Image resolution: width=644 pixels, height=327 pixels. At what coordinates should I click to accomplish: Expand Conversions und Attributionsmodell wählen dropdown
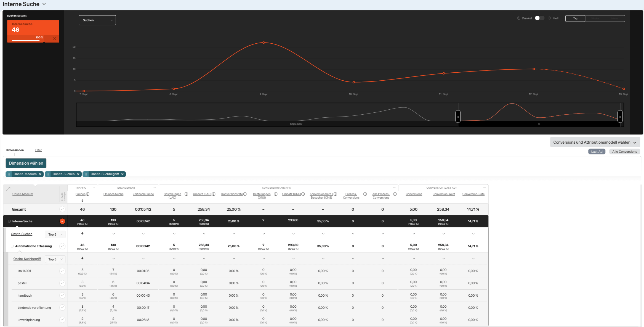(595, 142)
